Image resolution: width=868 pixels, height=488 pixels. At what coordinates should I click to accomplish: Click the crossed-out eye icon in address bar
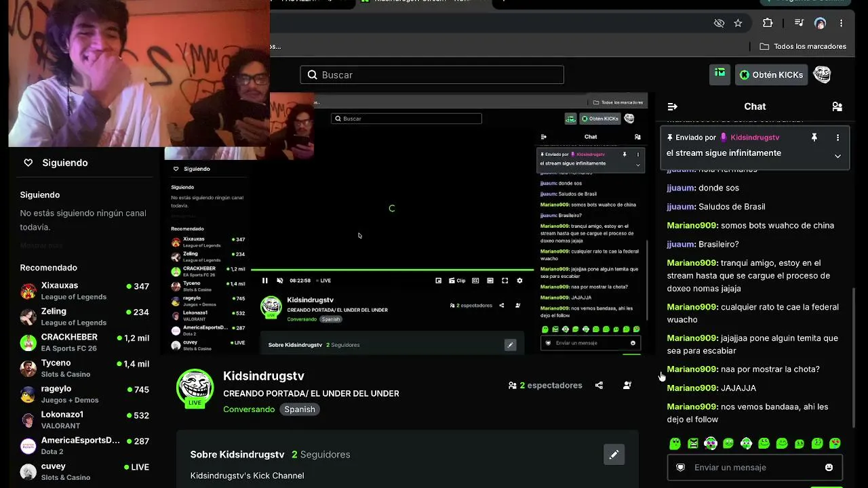(x=719, y=23)
